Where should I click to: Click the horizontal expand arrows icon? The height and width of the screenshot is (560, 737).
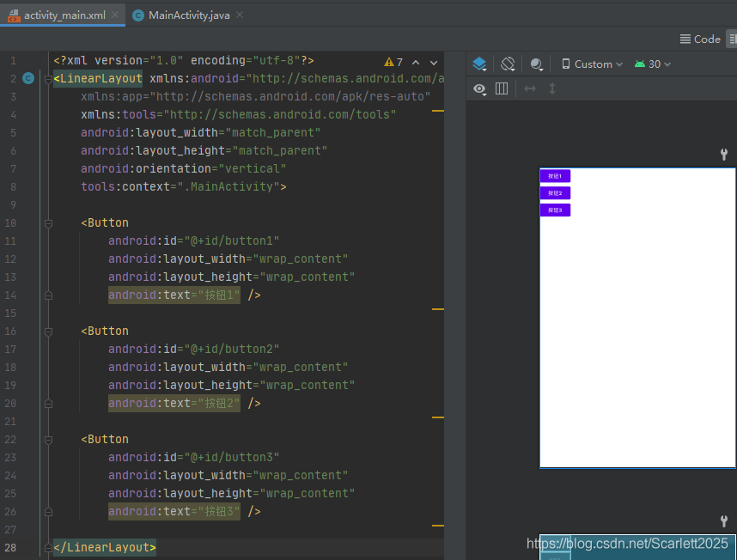pos(530,88)
